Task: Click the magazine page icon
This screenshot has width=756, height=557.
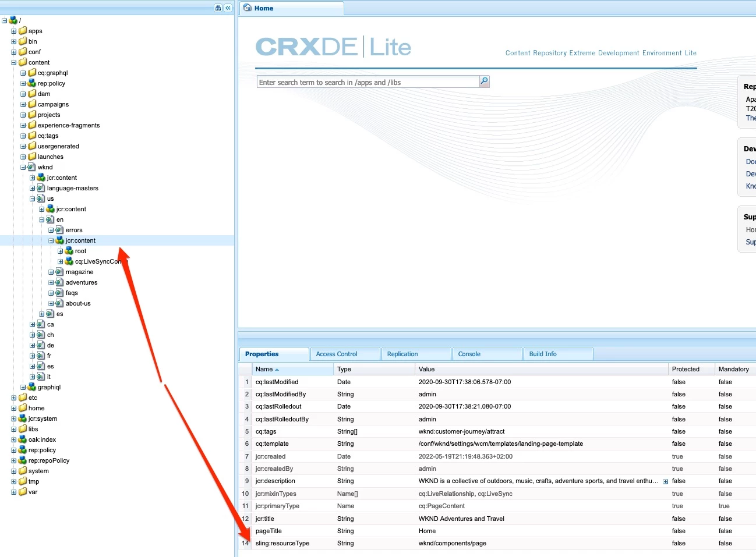Action: [60, 272]
